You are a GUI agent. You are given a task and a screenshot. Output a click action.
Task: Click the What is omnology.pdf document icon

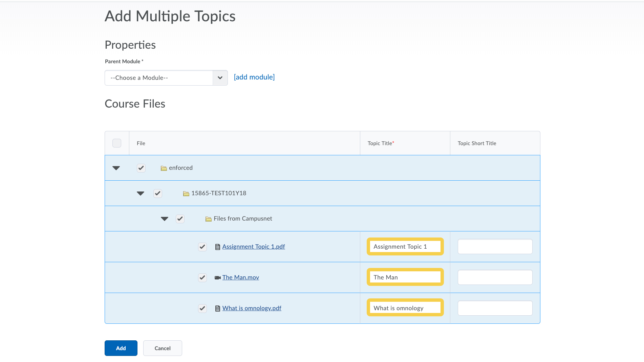coord(218,309)
